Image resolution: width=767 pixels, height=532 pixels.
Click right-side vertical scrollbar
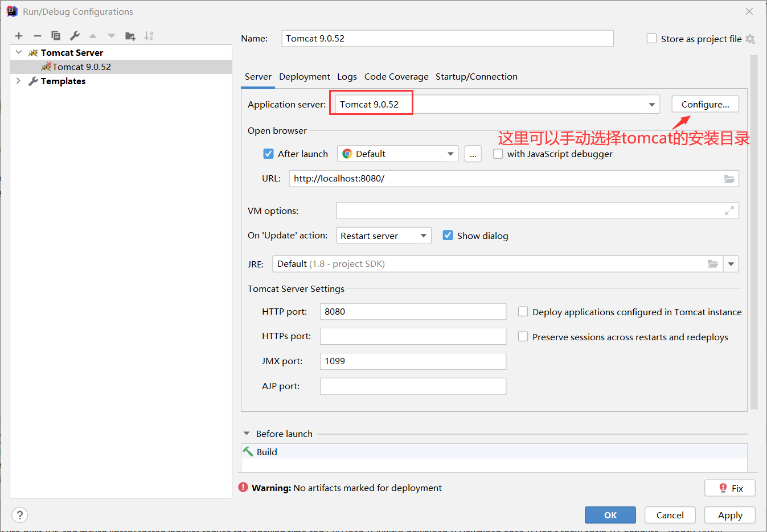click(754, 232)
